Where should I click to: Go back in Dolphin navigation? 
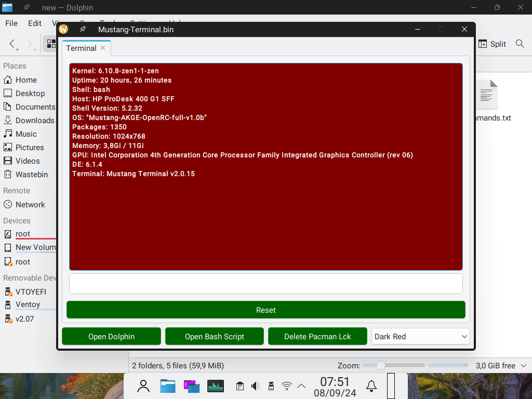pyautogui.click(x=13, y=44)
